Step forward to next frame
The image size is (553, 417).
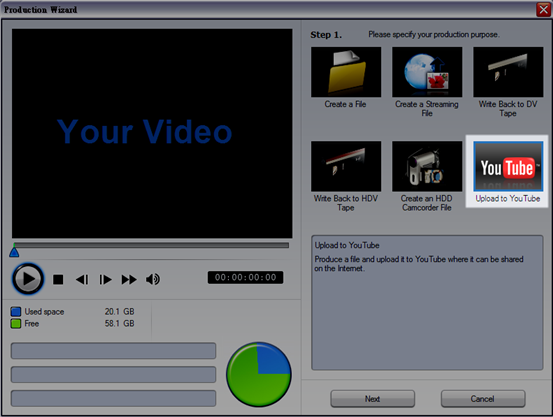tap(105, 279)
